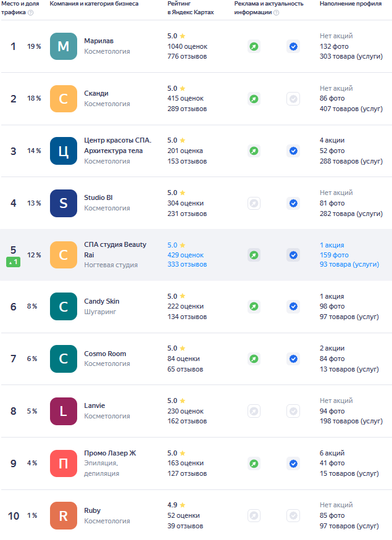This screenshot has height=540, width=392.
Task: Click the blue verified checkmark for Candy Skin
Action: coord(293,306)
